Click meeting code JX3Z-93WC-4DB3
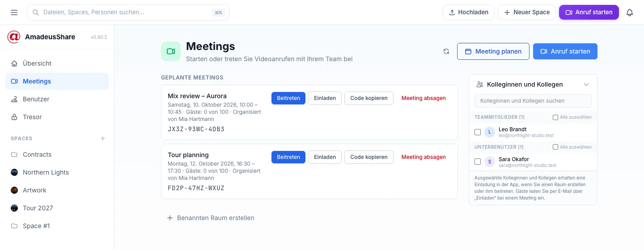This screenshot has width=644, height=250. click(x=196, y=129)
